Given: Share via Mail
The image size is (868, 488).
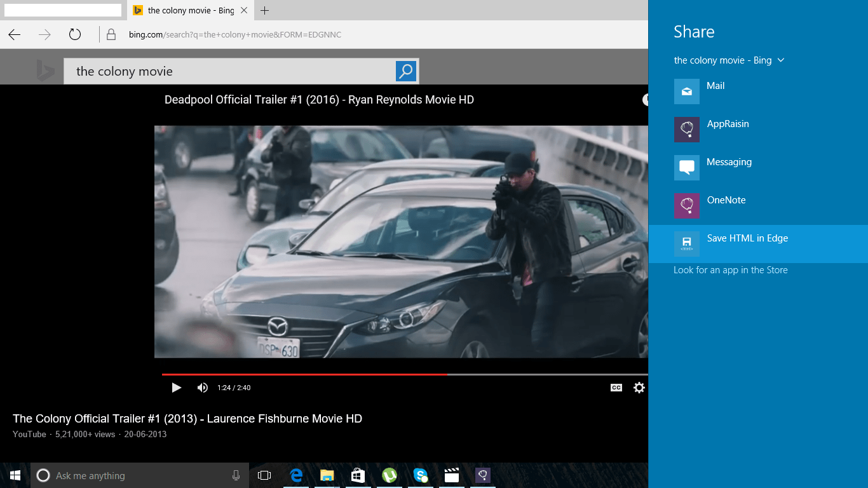Looking at the screenshot, I should (x=758, y=91).
